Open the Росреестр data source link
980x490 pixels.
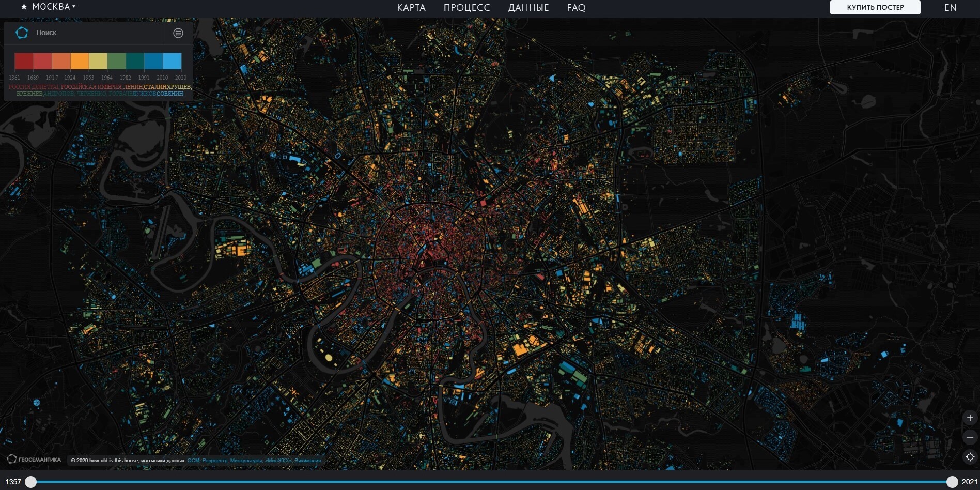(x=214, y=461)
